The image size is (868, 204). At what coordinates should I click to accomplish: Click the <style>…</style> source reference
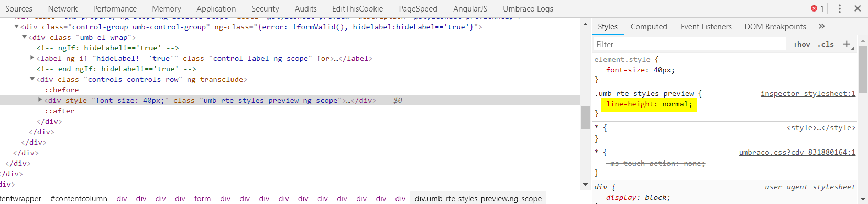click(821, 127)
